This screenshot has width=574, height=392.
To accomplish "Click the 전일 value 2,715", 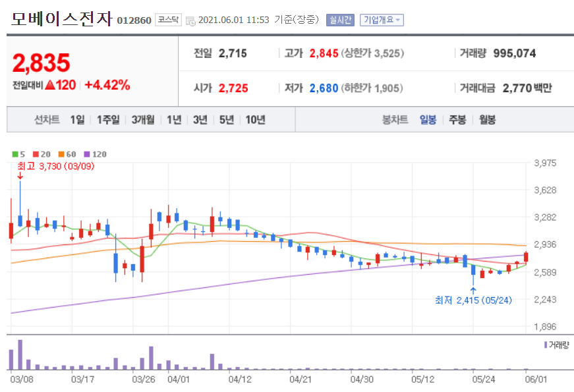I will point(233,53).
